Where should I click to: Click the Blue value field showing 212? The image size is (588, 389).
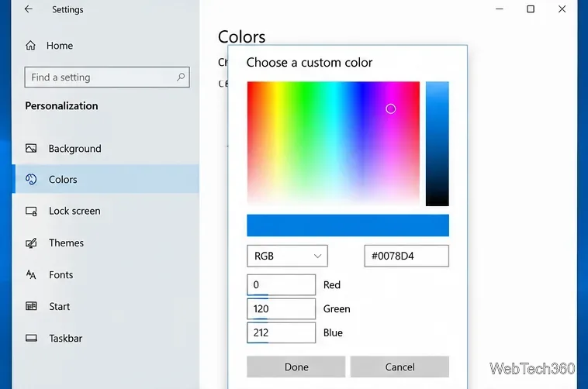click(x=282, y=332)
